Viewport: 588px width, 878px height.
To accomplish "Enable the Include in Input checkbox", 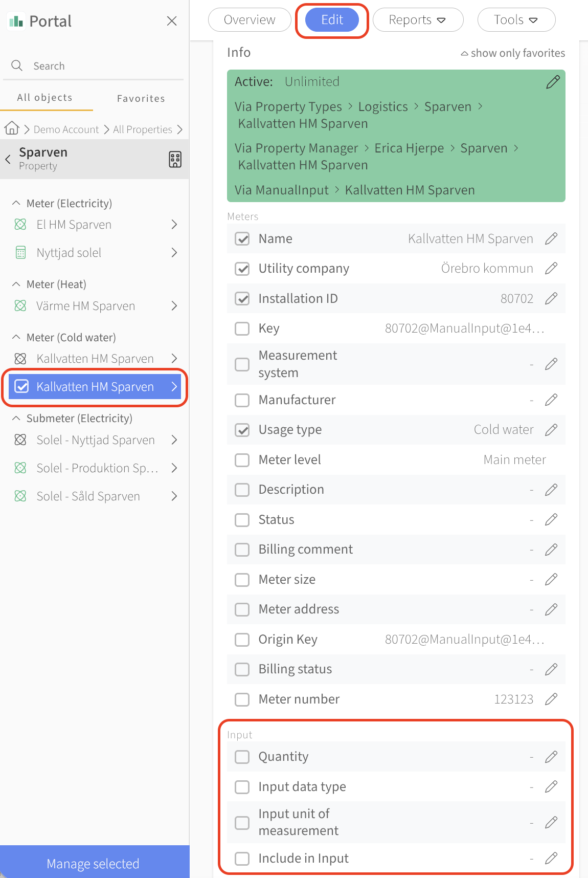I will [x=242, y=859].
